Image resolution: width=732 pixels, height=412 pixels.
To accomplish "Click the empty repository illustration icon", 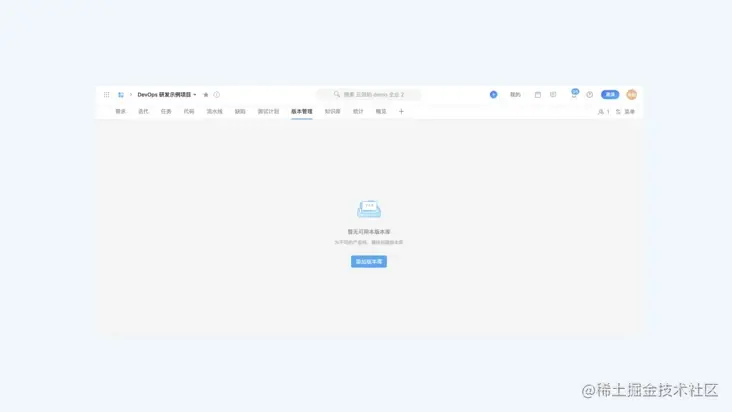I will (x=369, y=209).
